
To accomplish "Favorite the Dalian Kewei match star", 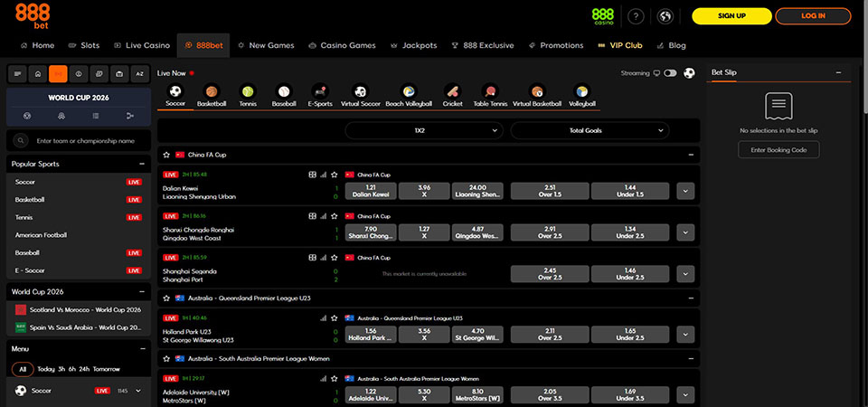I will [x=335, y=175].
